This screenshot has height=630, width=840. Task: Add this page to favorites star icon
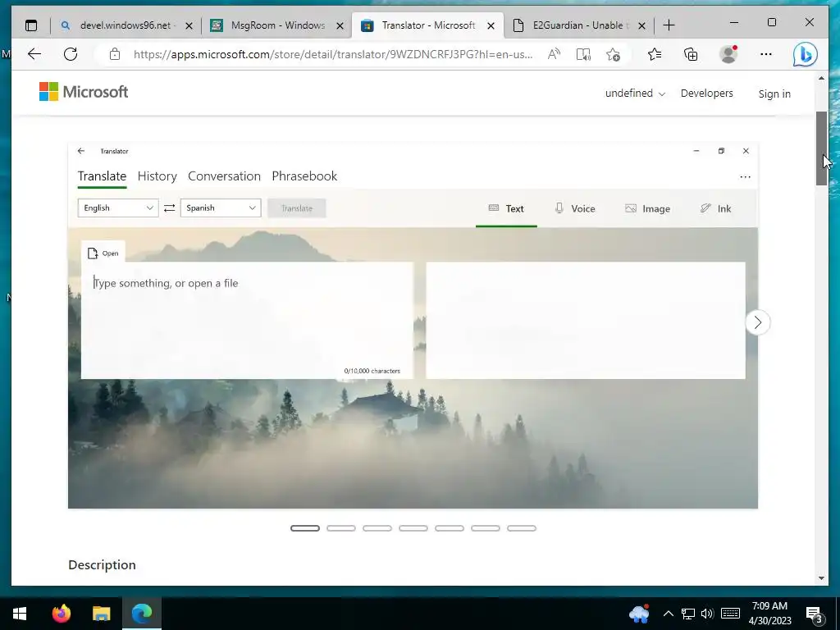[x=614, y=54]
